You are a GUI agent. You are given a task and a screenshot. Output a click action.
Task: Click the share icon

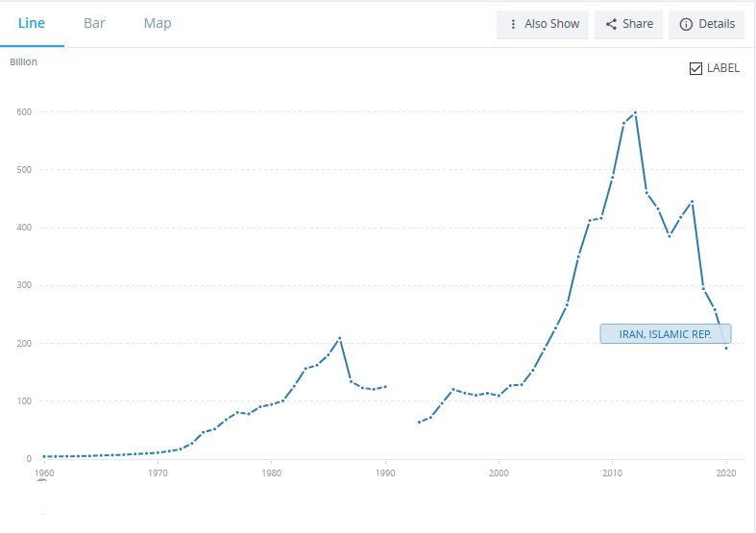pos(611,24)
